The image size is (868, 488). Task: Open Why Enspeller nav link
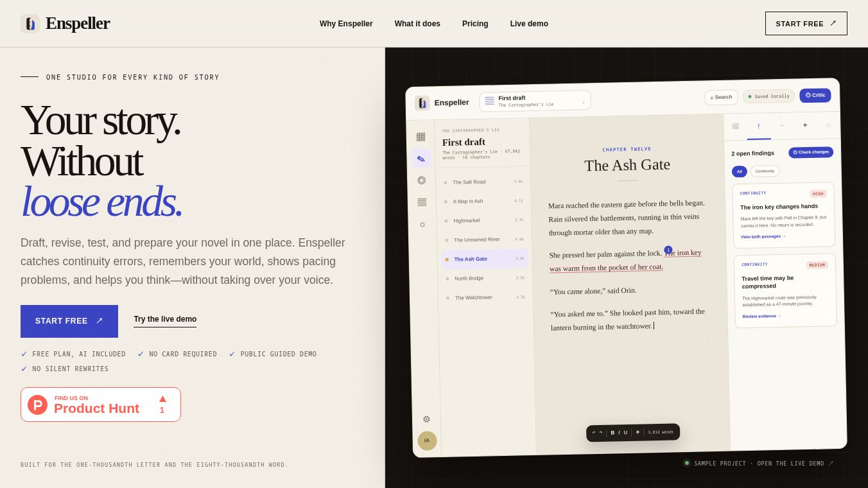pos(346,24)
